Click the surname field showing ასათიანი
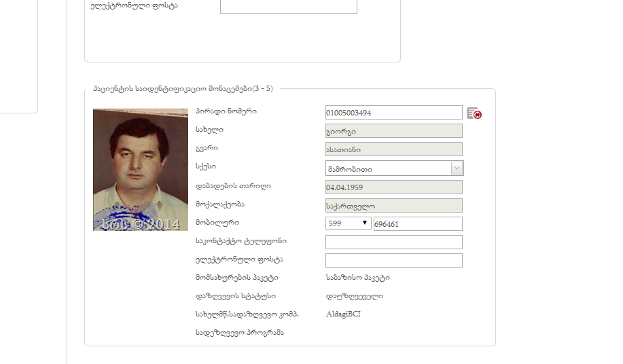The image size is (623, 364). pyautogui.click(x=393, y=149)
